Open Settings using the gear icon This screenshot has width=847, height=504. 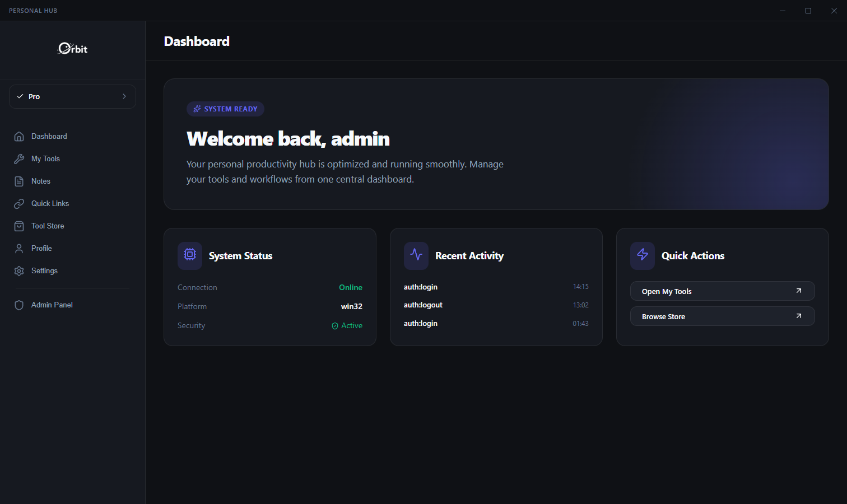click(19, 270)
